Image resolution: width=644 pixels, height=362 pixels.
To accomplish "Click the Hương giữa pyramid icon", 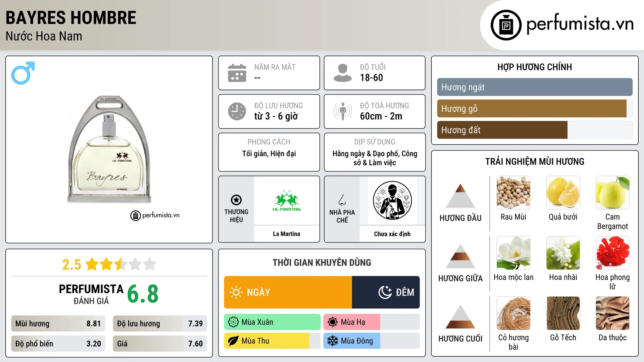I will point(461,256).
